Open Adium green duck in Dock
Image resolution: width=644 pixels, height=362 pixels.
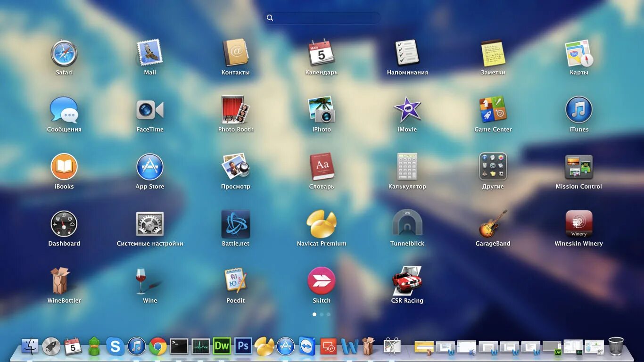pyautogui.click(x=94, y=346)
